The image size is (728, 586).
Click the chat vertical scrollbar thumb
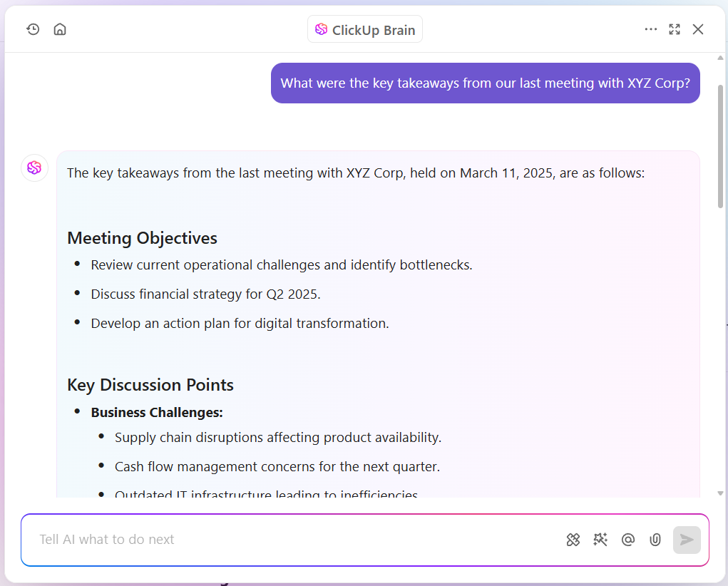pos(720,146)
